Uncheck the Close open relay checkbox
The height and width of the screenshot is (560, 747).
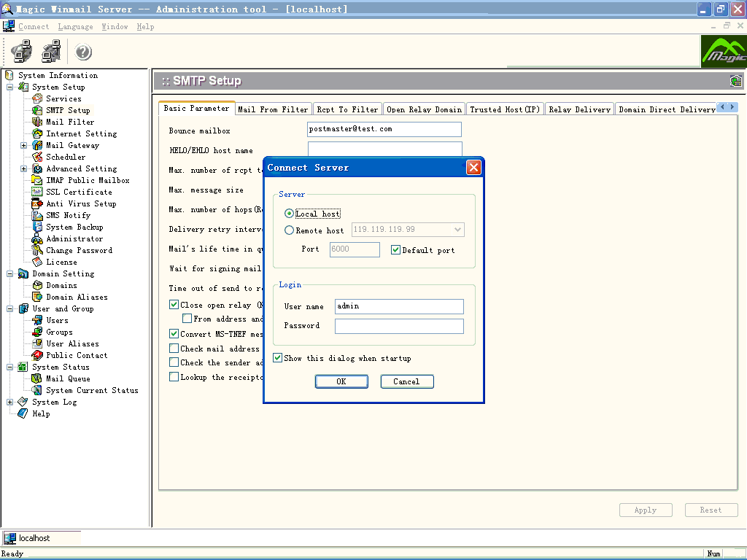[174, 305]
